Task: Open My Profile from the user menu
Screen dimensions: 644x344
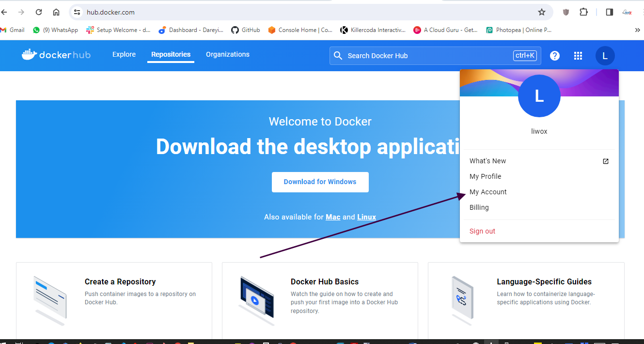Action: pos(485,176)
